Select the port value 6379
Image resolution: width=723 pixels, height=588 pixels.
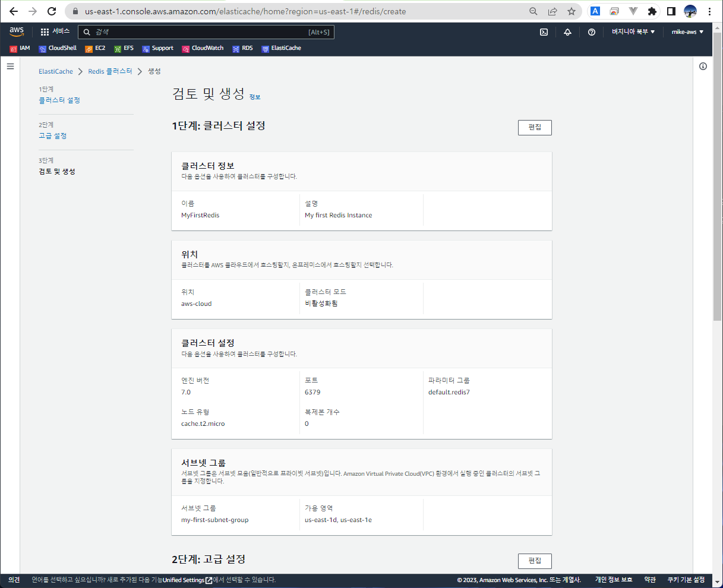[x=312, y=393]
